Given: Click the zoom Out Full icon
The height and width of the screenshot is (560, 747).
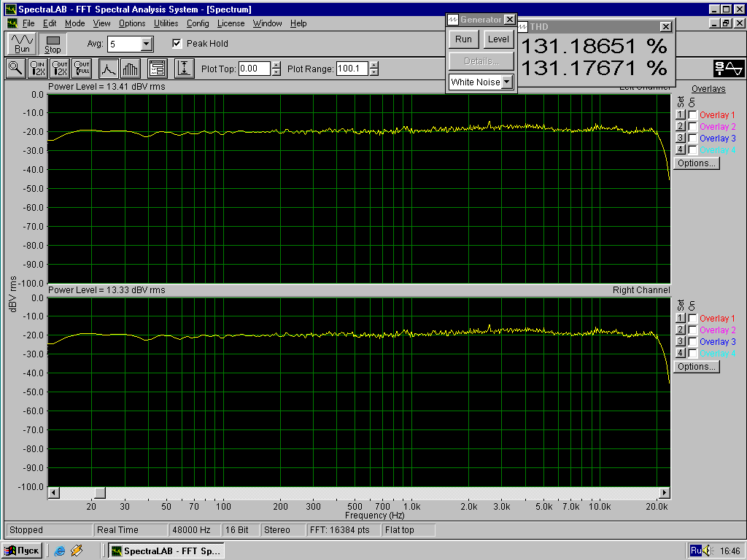Looking at the screenshot, I should pos(82,69).
